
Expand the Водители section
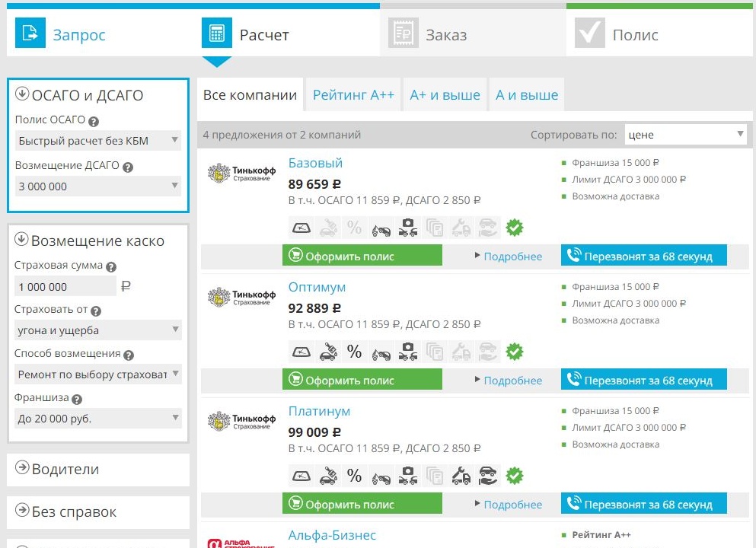click(x=98, y=470)
